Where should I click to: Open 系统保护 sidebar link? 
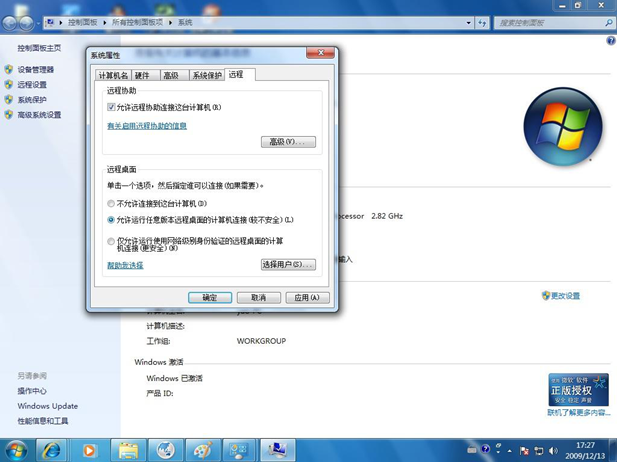(32, 100)
